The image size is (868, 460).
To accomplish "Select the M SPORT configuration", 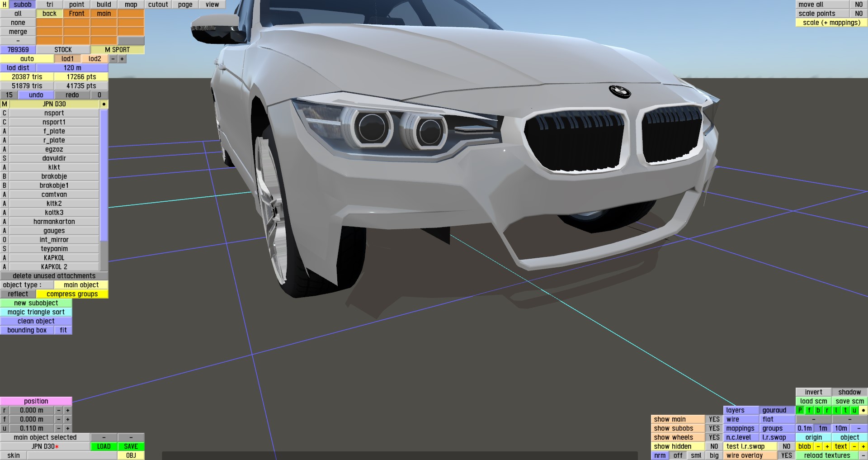I will point(118,50).
